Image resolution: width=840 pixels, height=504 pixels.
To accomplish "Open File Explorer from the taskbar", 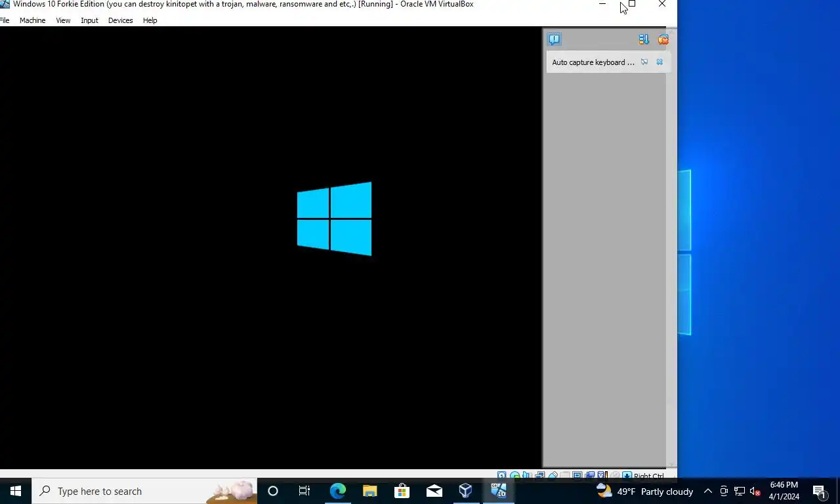I will tap(369, 491).
